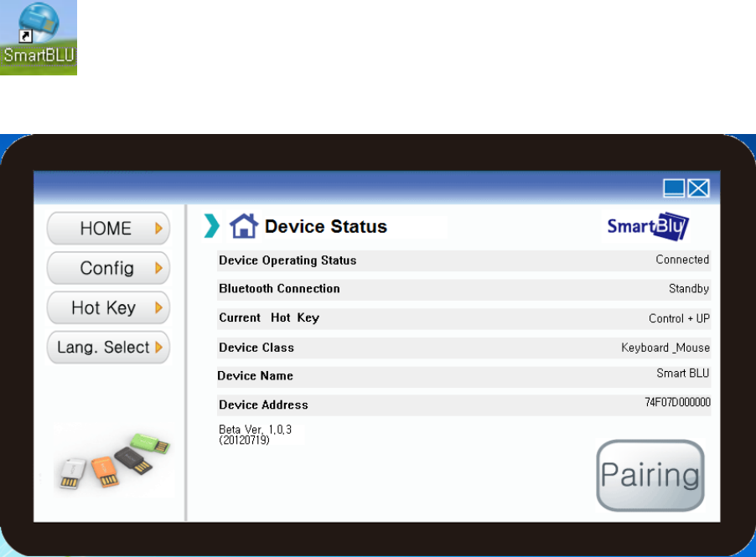This screenshot has height=557, width=756.
Task: Click the house icon beside Device Status
Action: point(244,226)
